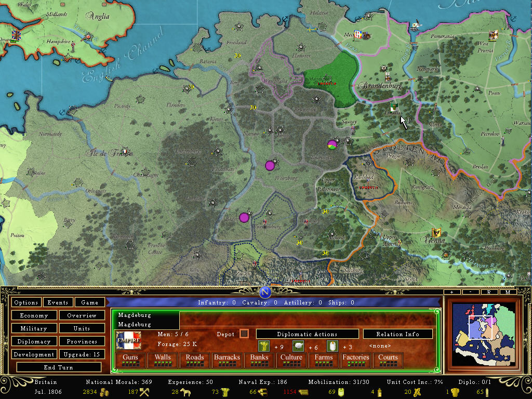The image size is (532, 399).
Task: Open the Provinces list
Action: (x=82, y=342)
